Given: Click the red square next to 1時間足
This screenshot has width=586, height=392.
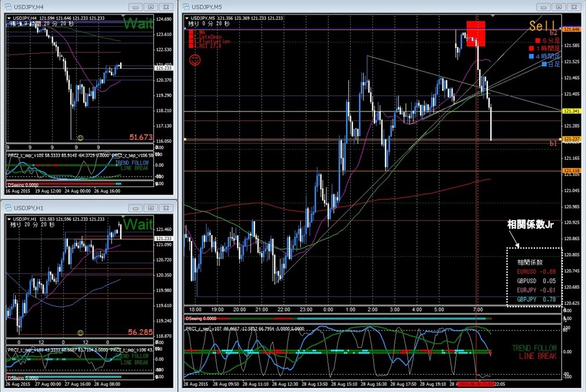Looking at the screenshot, I should pos(531,48).
